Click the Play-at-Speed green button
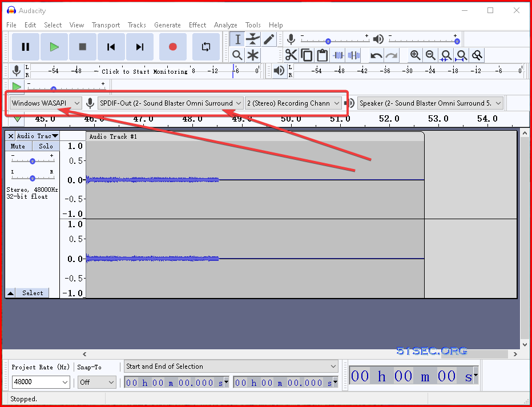This screenshot has height=407, width=532. [17, 87]
